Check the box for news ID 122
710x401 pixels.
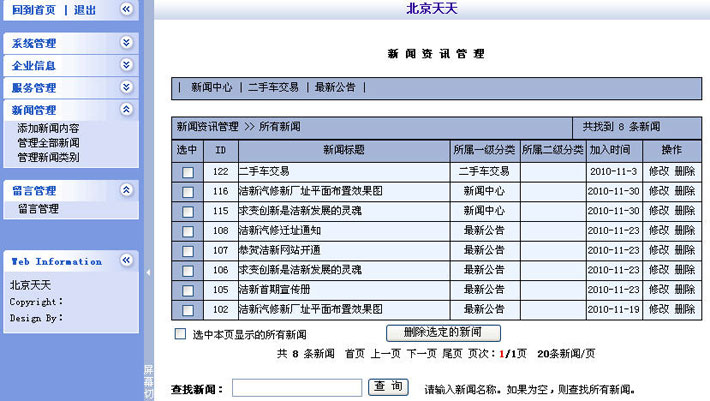[x=188, y=172]
